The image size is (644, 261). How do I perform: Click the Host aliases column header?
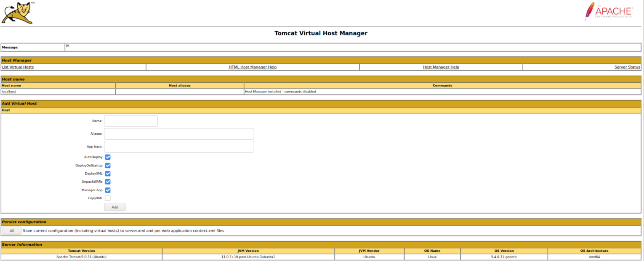click(x=180, y=85)
